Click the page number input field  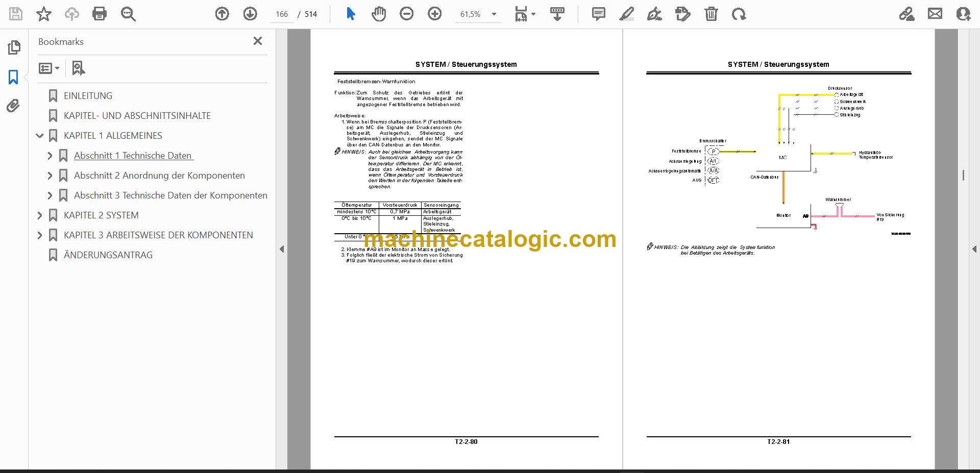282,14
